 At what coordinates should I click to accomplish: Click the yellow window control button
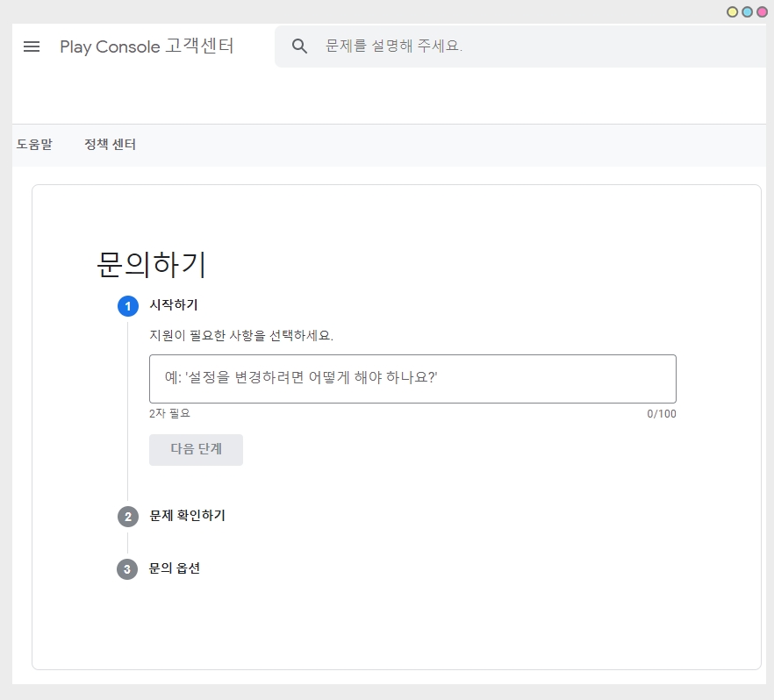[733, 12]
